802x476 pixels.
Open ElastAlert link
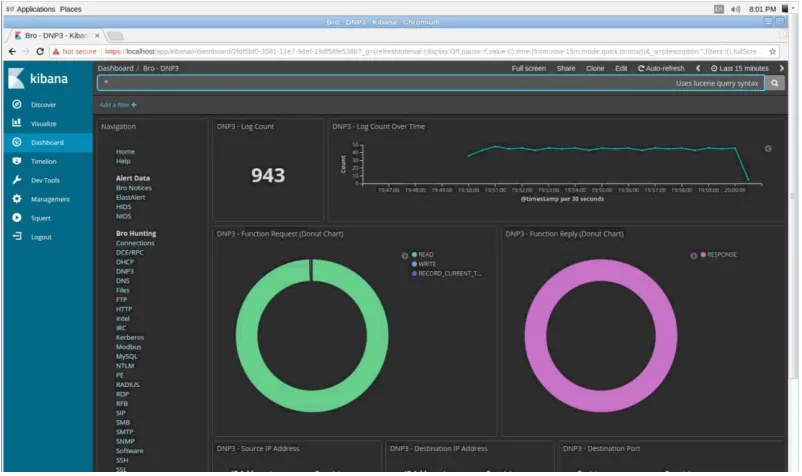pos(130,197)
